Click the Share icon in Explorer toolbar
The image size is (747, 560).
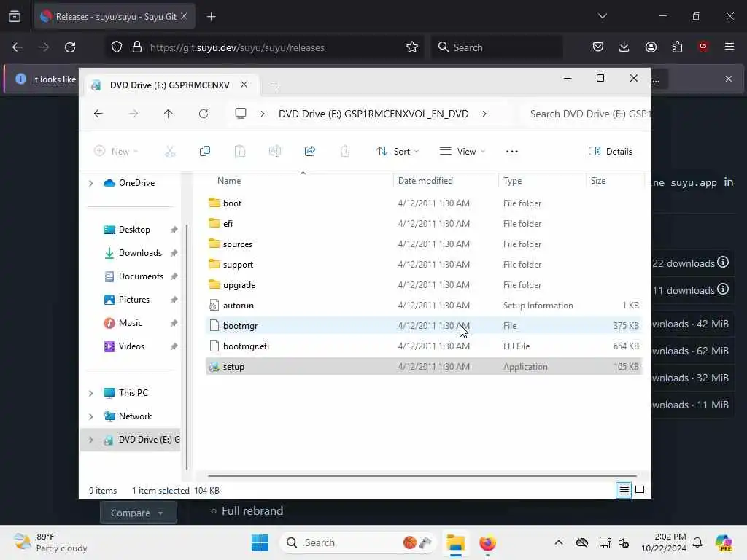pyautogui.click(x=309, y=152)
